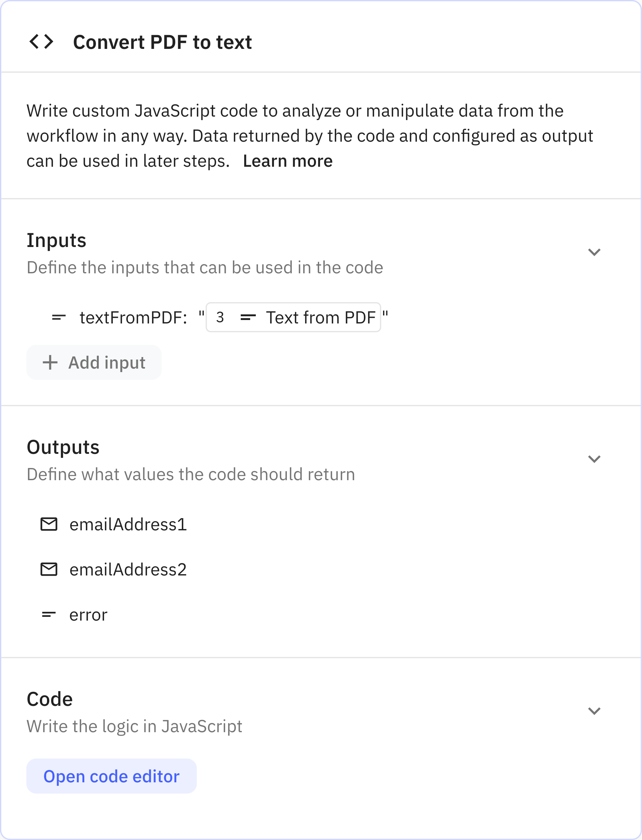This screenshot has height=840, width=642.
Task: Collapse the Outputs section
Action: click(595, 459)
